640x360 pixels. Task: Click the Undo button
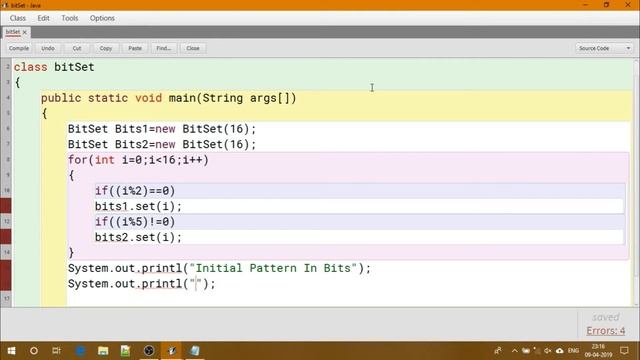click(48, 48)
